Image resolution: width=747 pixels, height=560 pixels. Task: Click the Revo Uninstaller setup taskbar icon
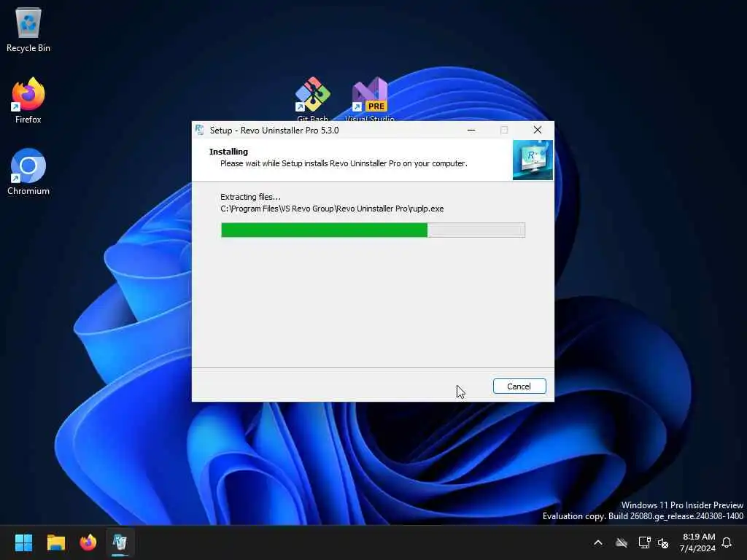(x=120, y=542)
